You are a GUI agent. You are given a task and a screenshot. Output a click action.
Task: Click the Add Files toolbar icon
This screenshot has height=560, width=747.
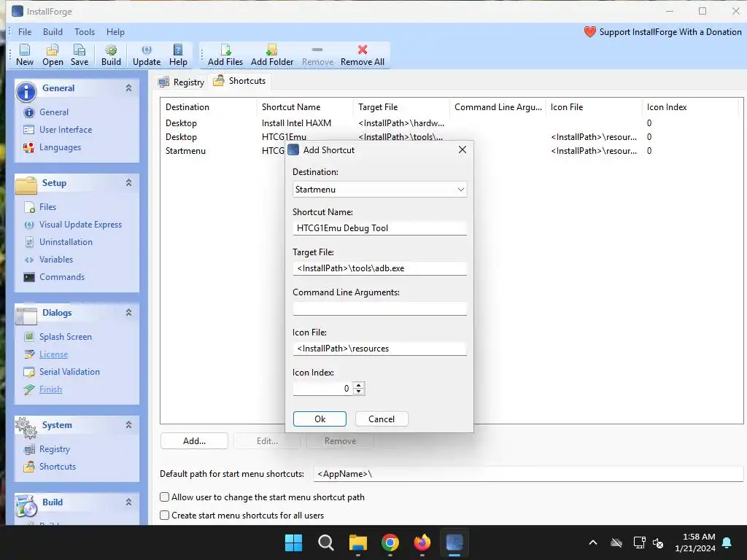coord(225,55)
